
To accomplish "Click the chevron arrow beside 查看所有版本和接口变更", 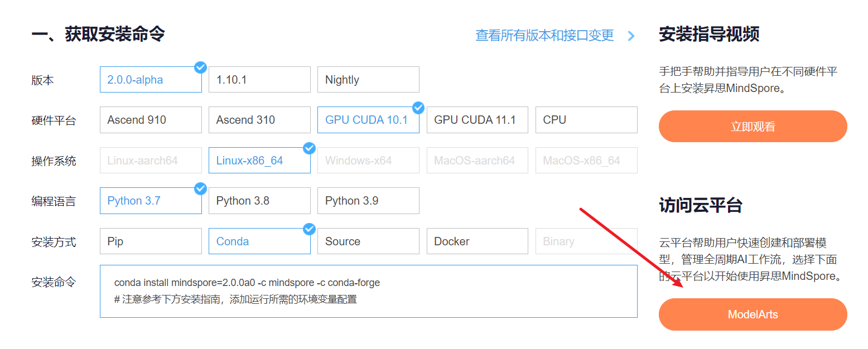I will point(631,36).
